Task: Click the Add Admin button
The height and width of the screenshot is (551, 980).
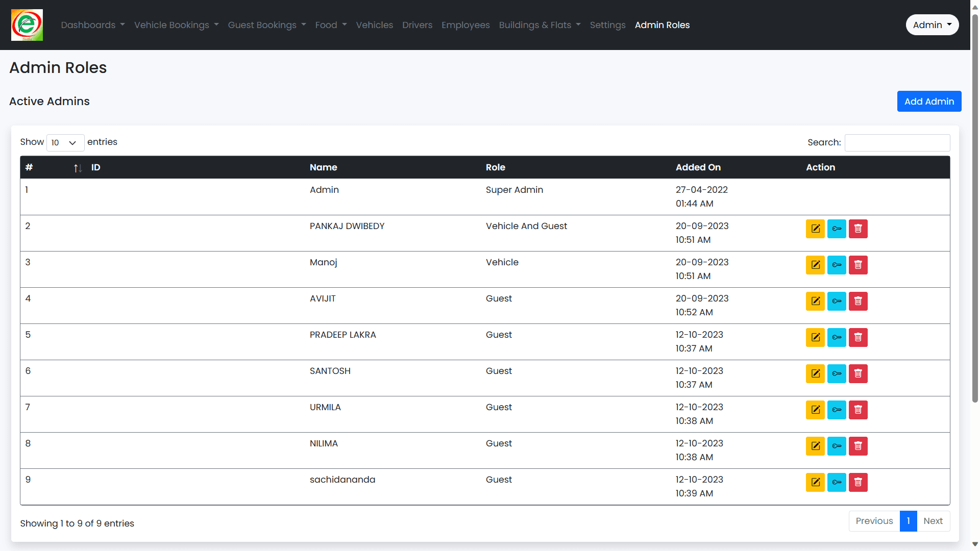Action: pyautogui.click(x=929, y=101)
